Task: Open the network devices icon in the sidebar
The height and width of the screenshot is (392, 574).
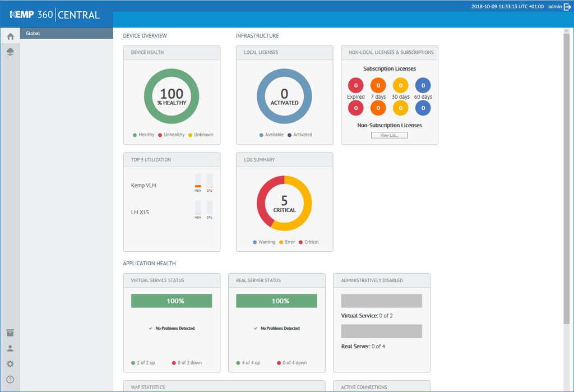Action: [x=10, y=52]
